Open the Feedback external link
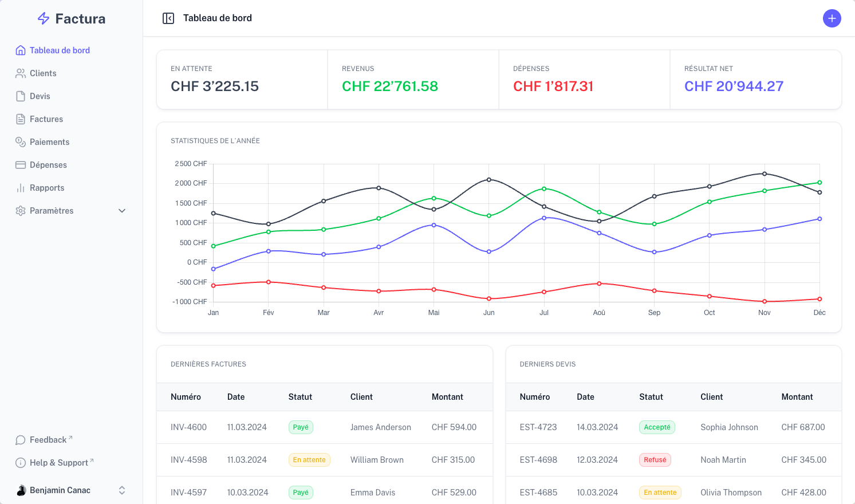Image resolution: width=855 pixels, height=504 pixels. pos(49,440)
